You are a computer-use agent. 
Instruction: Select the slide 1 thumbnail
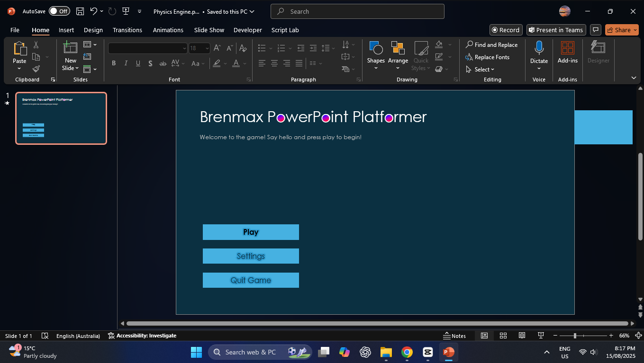61,118
